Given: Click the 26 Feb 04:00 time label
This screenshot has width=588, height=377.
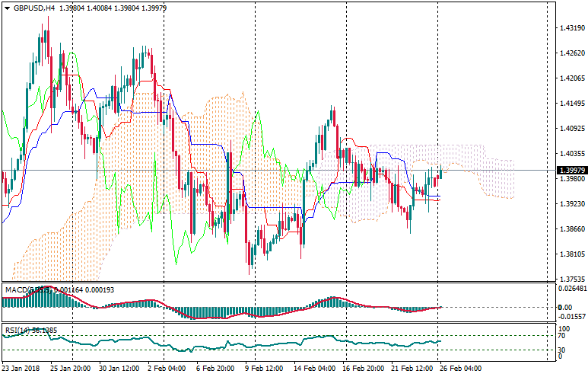Looking at the screenshot, I should coord(461,368).
